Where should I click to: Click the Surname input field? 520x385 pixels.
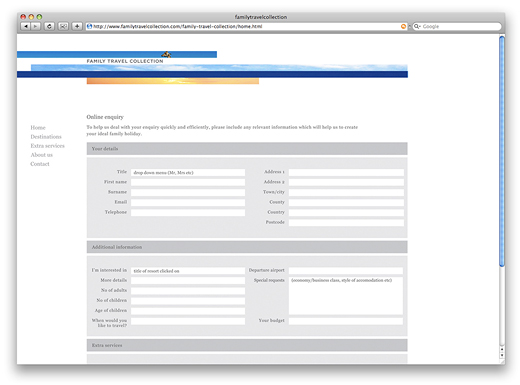[188, 192]
